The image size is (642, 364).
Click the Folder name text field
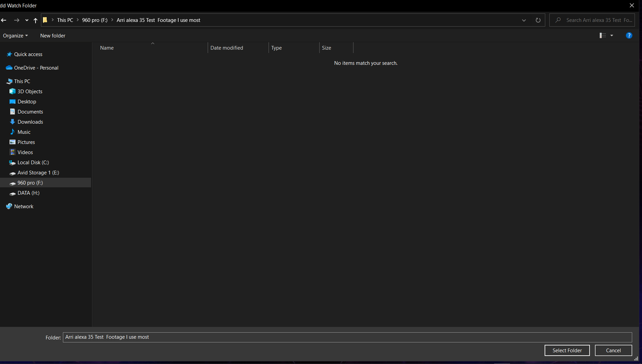347,337
